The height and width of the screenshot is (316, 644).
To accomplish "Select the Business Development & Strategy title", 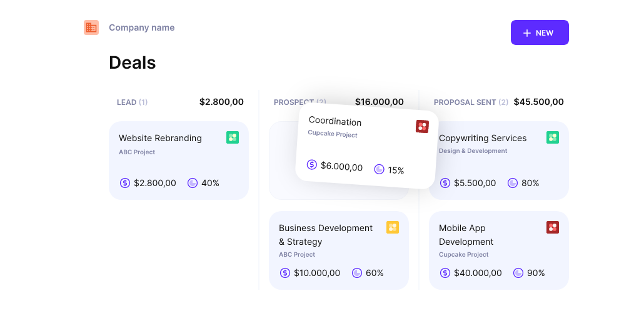I will click(x=326, y=235).
